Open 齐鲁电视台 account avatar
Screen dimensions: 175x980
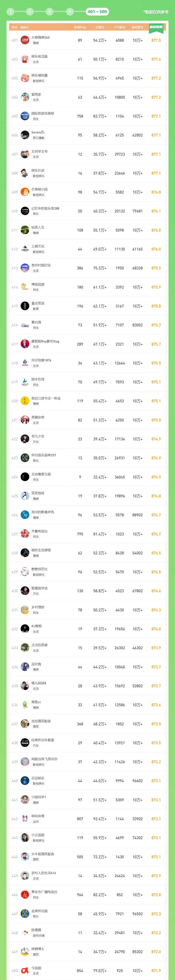coord(25,534)
